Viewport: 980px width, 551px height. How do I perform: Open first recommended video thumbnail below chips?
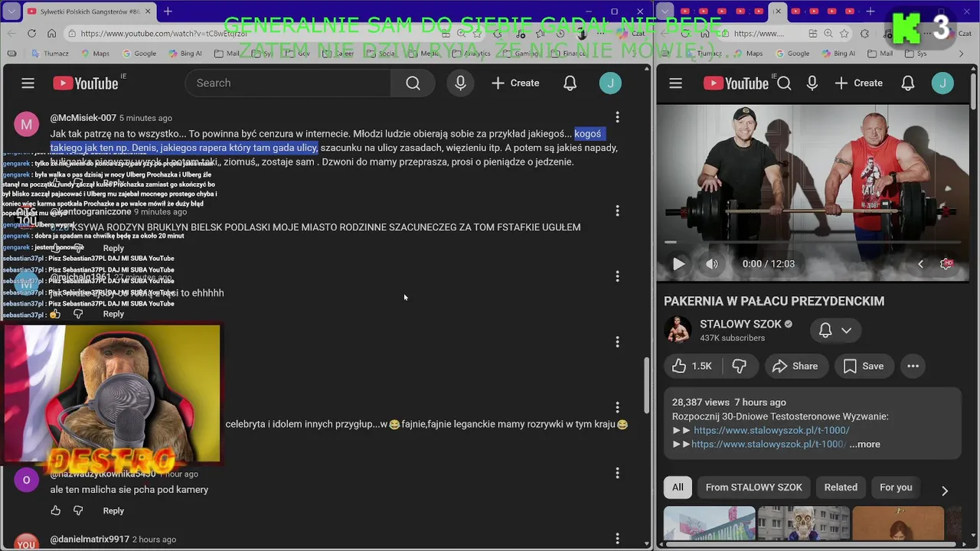pyautogui.click(x=709, y=523)
